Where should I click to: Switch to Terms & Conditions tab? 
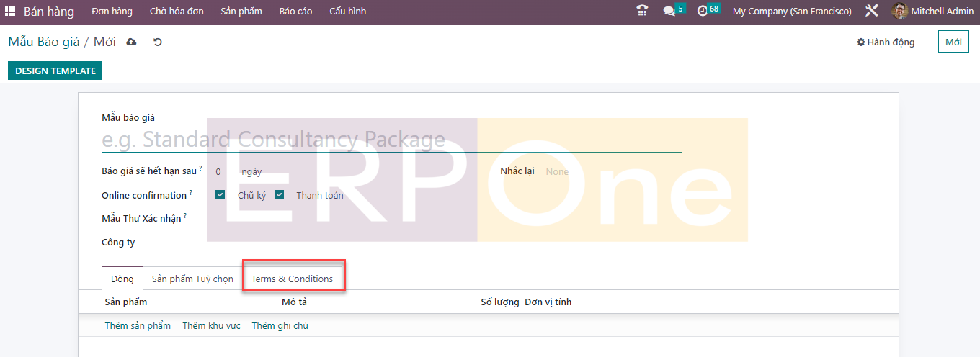coord(292,279)
